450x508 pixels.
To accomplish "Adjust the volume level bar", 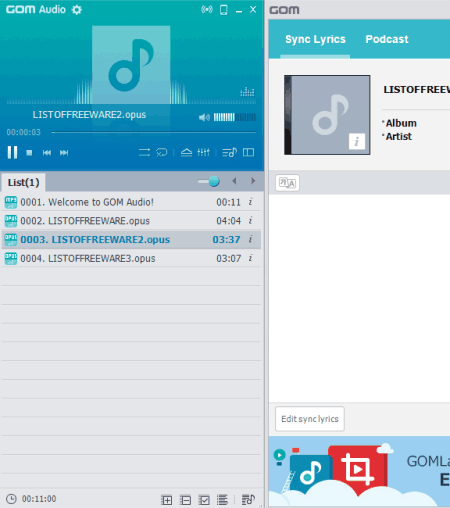I will click(x=235, y=117).
